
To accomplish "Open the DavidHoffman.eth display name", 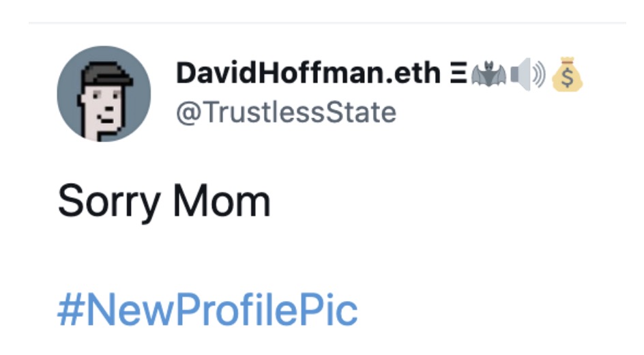I will coord(308,74).
